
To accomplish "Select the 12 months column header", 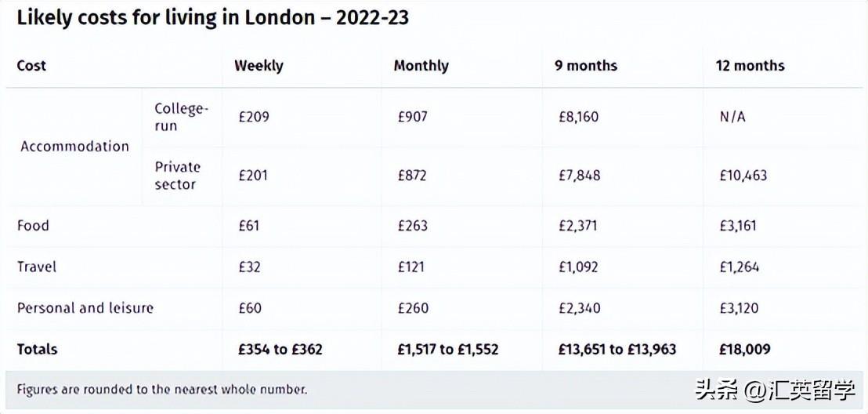I will [x=750, y=66].
